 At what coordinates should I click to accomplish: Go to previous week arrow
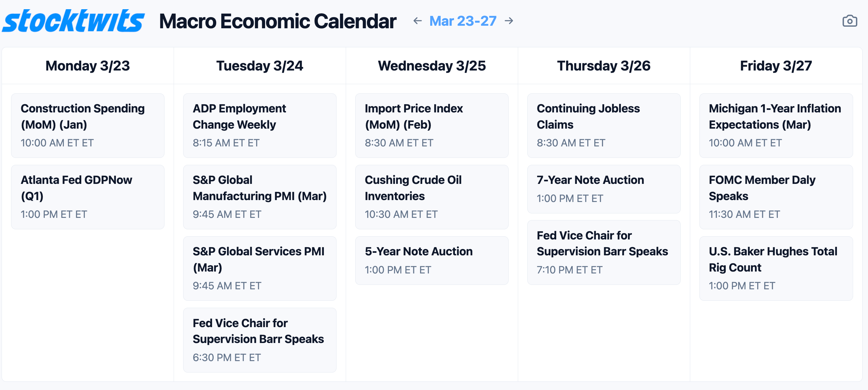tap(417, 21)
